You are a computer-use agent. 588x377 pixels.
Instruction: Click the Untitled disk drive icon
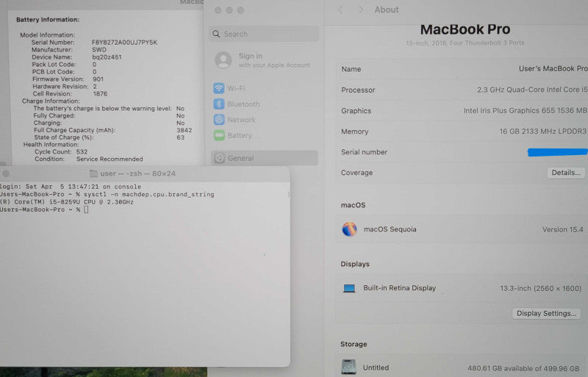(348, 367)
